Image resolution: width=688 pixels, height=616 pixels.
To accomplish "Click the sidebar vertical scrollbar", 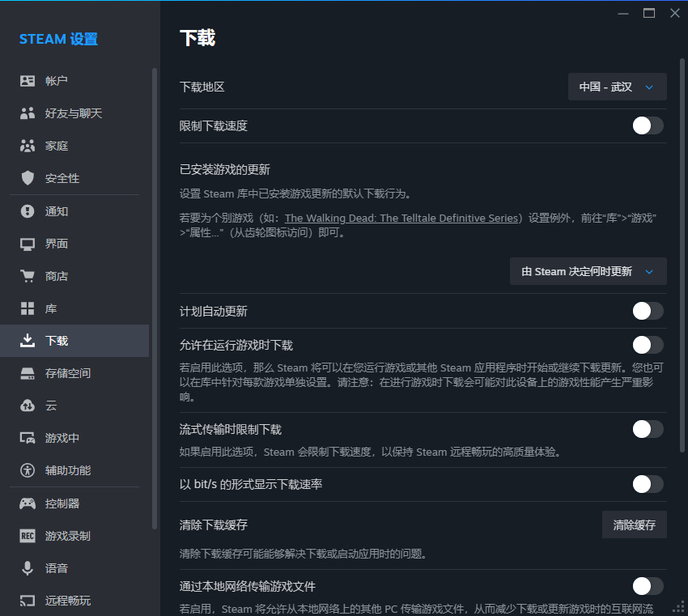I will click(x=155, y=299).
